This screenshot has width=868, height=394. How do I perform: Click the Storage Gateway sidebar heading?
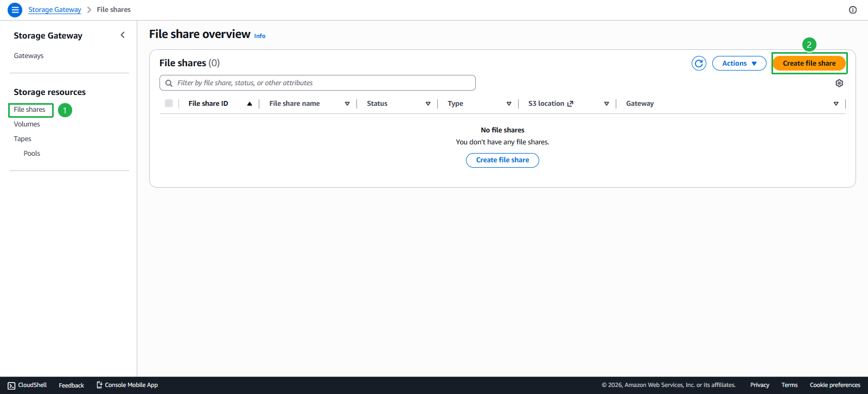pos(48,36)
